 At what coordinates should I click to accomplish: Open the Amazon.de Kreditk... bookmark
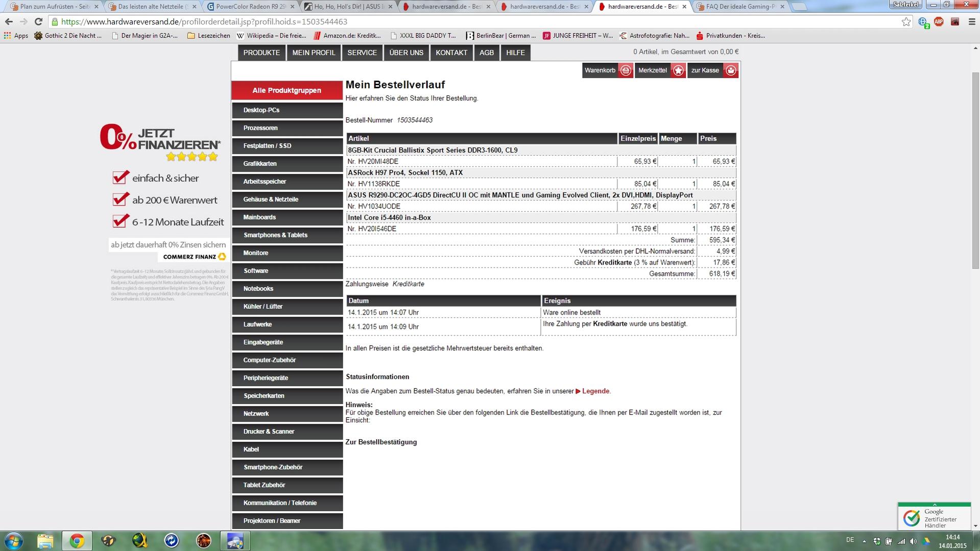click(347, 36)
